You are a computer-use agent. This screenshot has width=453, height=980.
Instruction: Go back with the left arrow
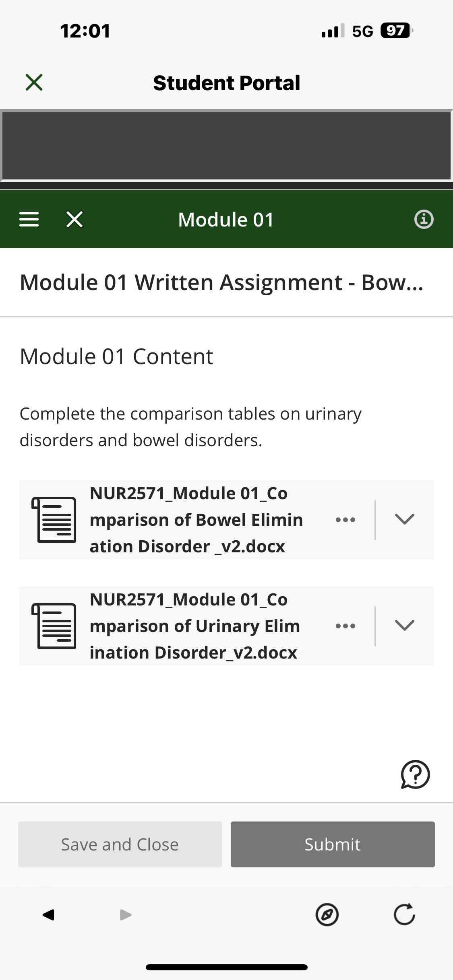coord(48,915)
